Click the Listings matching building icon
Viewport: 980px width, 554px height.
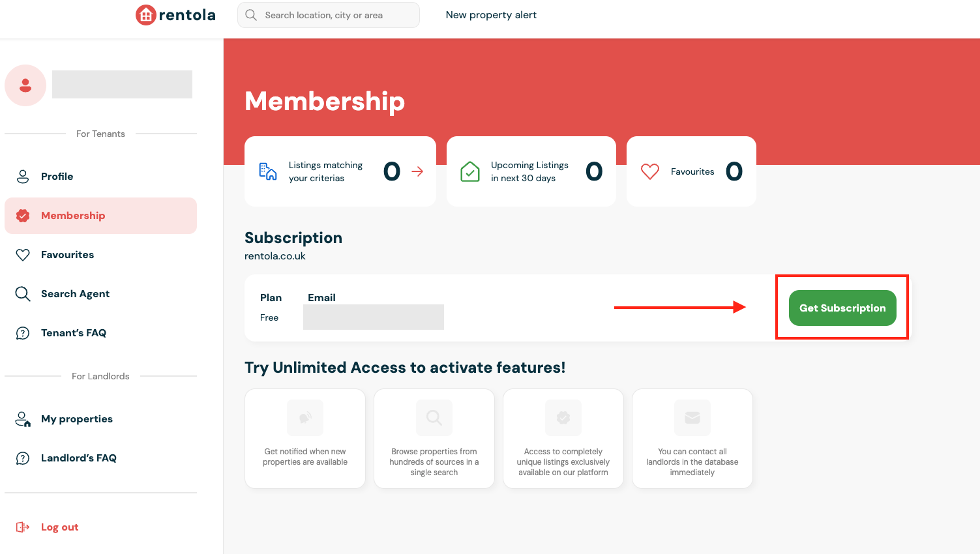click(268, 171)
